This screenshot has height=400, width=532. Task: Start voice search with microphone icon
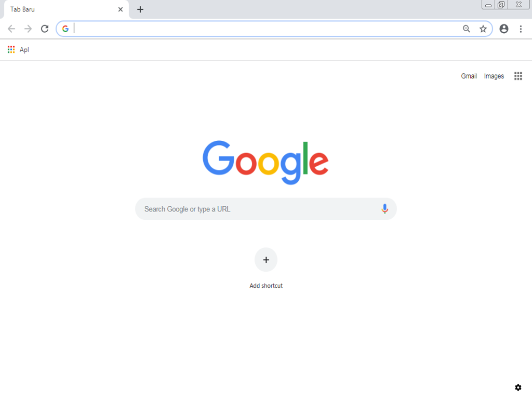point(385,209)
